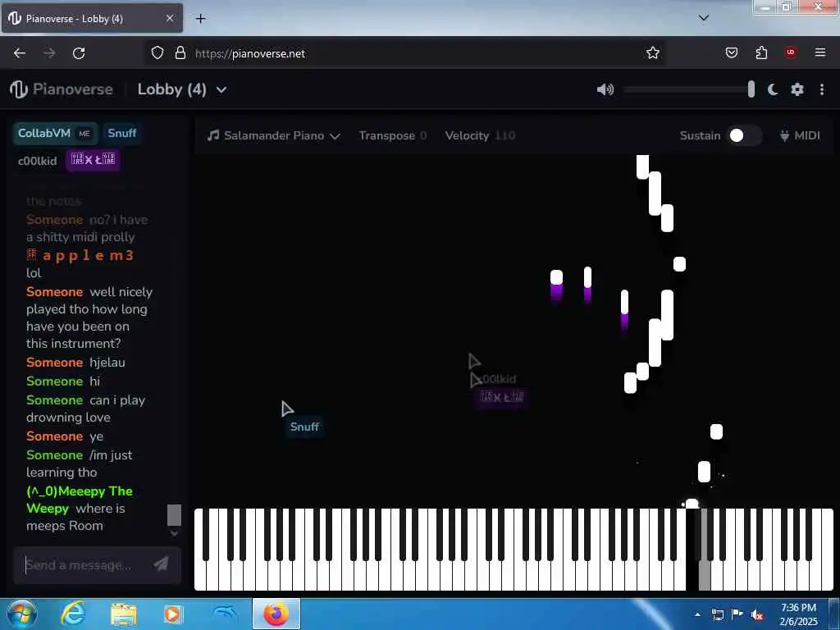Open the list all tabs chevron
This screenshot has width=840, height=630.
pos(704,18)
